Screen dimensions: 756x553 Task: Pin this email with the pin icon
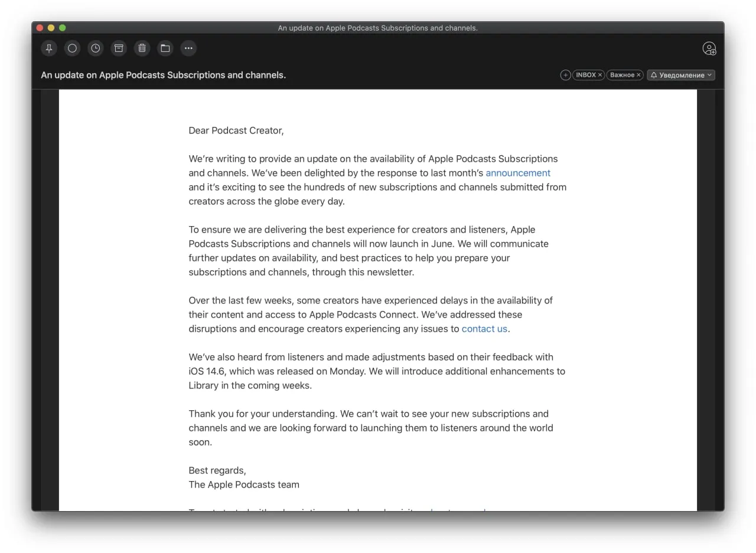point(49,48)
